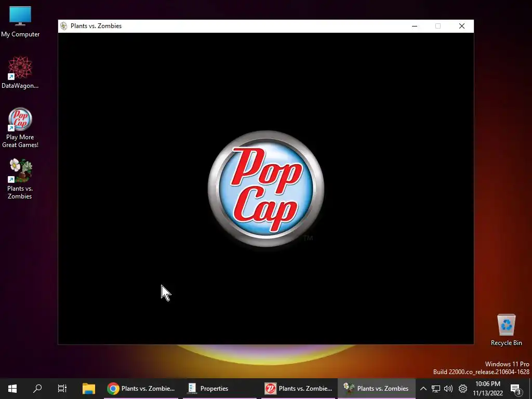Open the volume tray icon

[448, 389]
